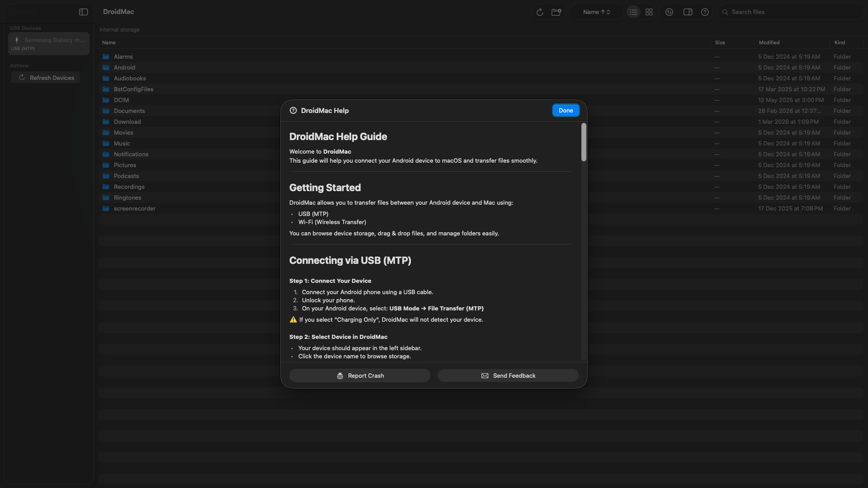Collapse the sidebar using the sidebar icon
This screenshot has width=868, height=488.
(x=83, y=12)
